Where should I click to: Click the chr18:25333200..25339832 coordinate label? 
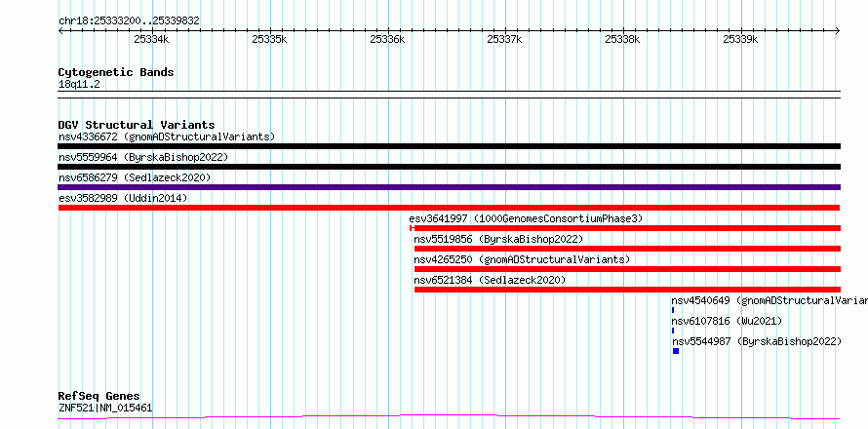129,21
